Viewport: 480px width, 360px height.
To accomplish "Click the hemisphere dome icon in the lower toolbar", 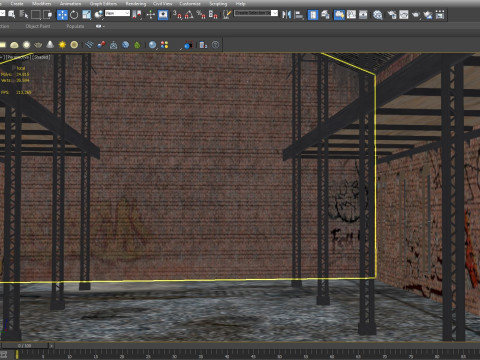I will [14, 45].
